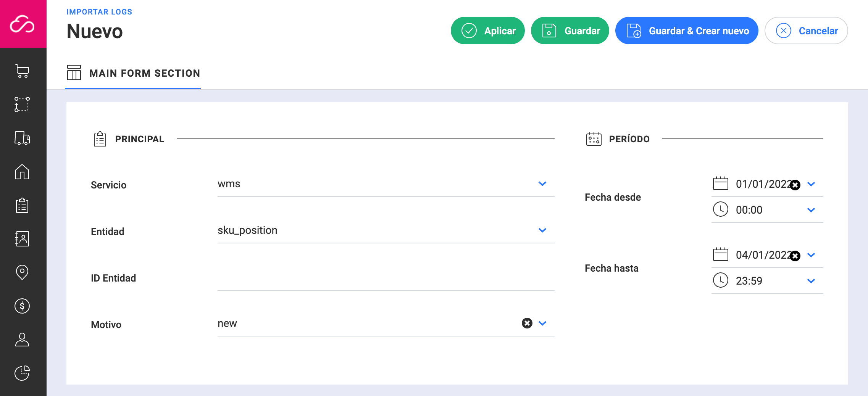The height and width of the screenshot is (396, 868).
Task: Click the Fecha desde clock icon
Action: tap(721, 209)
